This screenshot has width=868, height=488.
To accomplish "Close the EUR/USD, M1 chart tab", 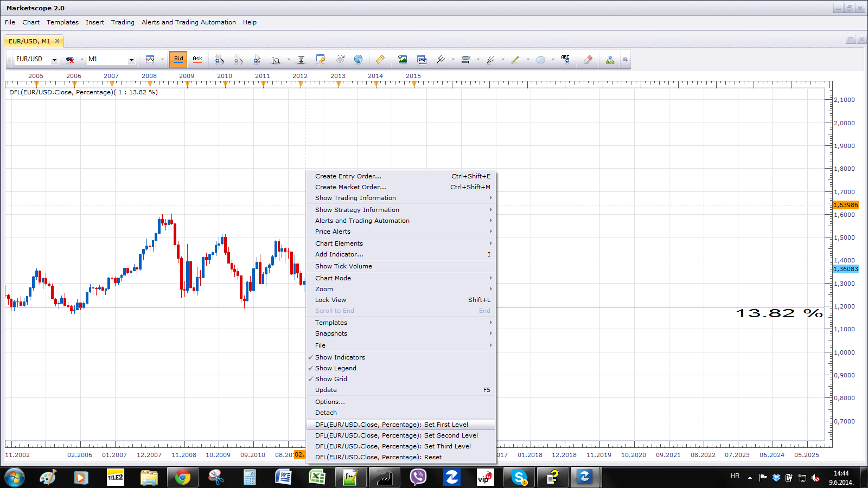I will click(57, 41).
